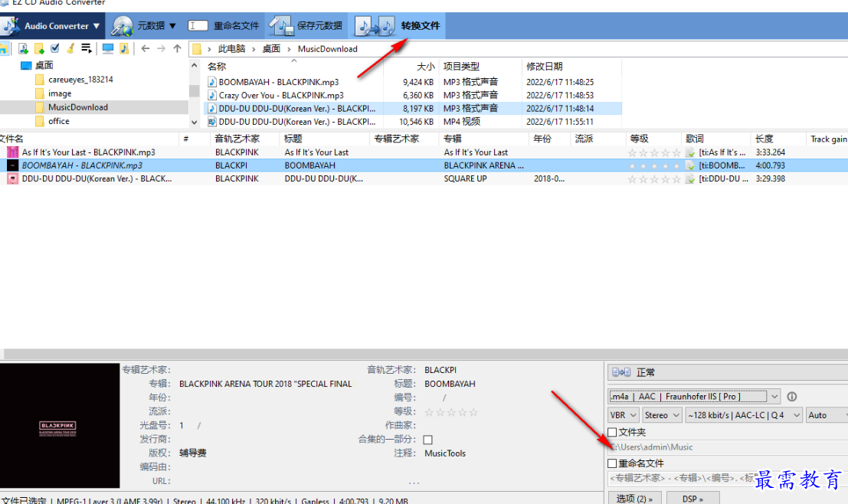This screenshot has height=504, width=848.
Task: Open the Audio Converter mode menu
Action: point(51,25)
